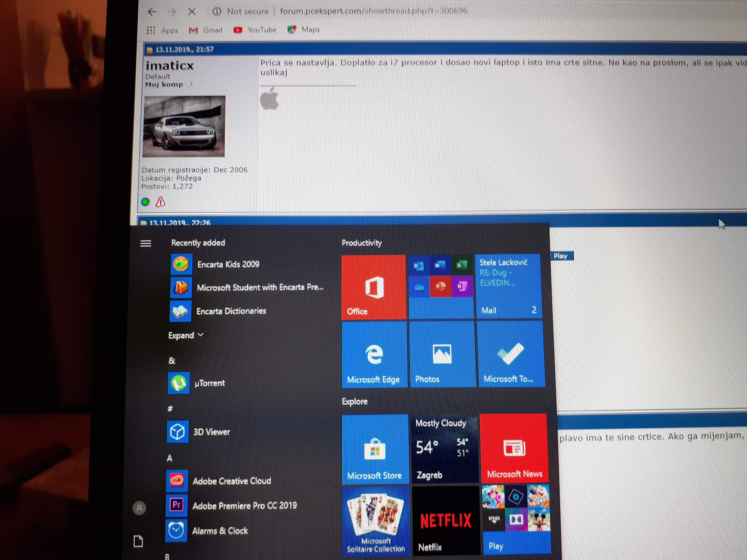Expand the Recently added list
747x560 pixels.
coord(186,335)
